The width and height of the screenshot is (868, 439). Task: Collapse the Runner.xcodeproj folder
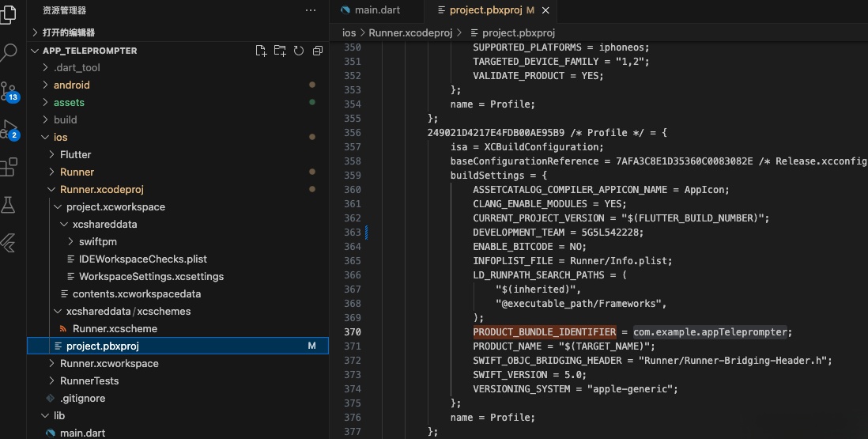pyautogui.click(x=101, y=190)
